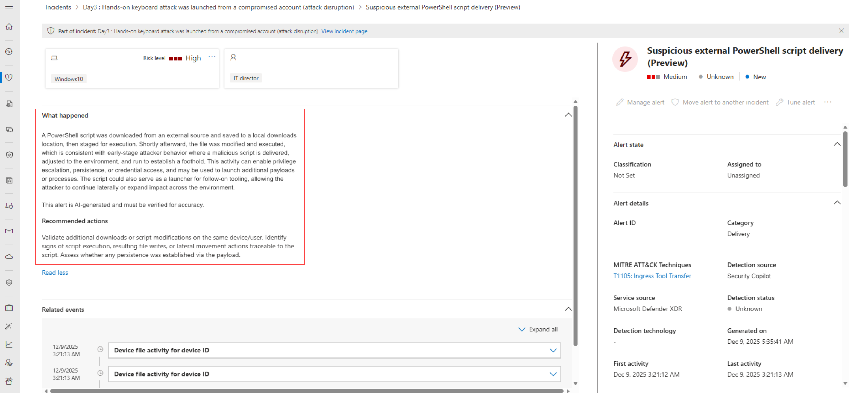Dismiss the Part of incident banner

[841, 31]
